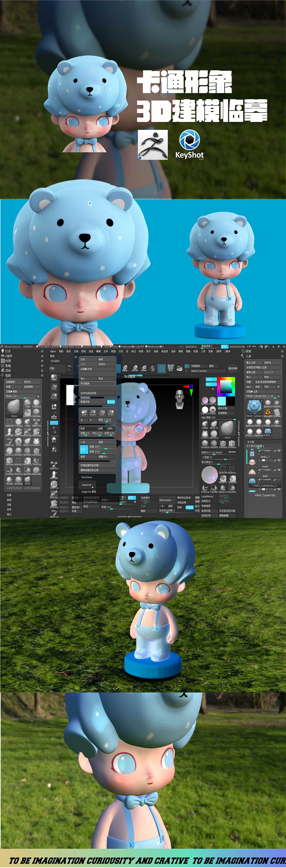Open the 文档 document menu
The height and width of the screenshot is (868, 286).
coord(76,351)
